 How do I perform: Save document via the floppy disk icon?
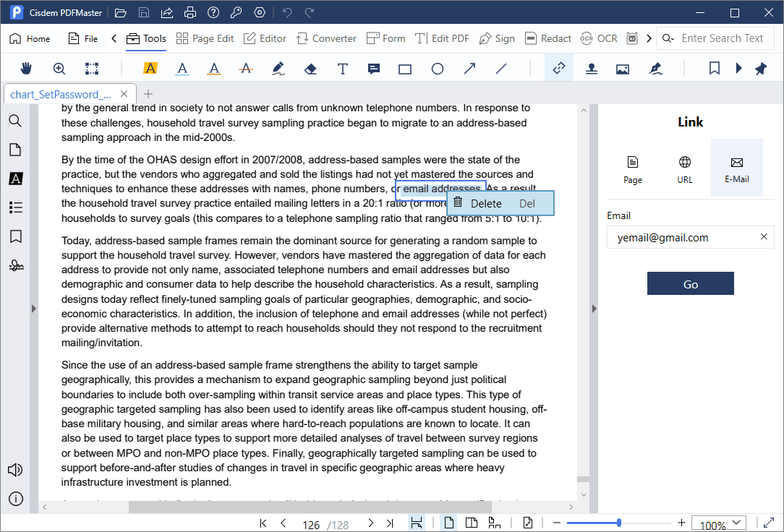click(x=143, y=12)
